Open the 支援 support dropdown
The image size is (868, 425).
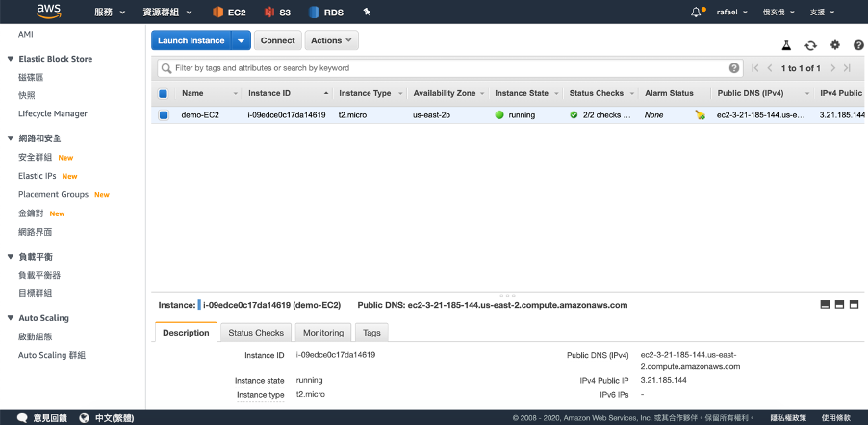point(822,12)
